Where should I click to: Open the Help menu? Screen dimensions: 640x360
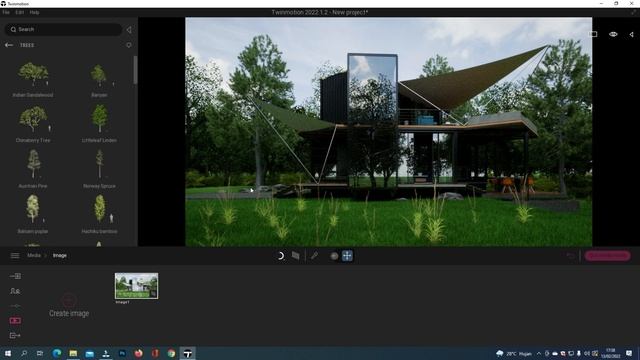[x=34, y=13]
